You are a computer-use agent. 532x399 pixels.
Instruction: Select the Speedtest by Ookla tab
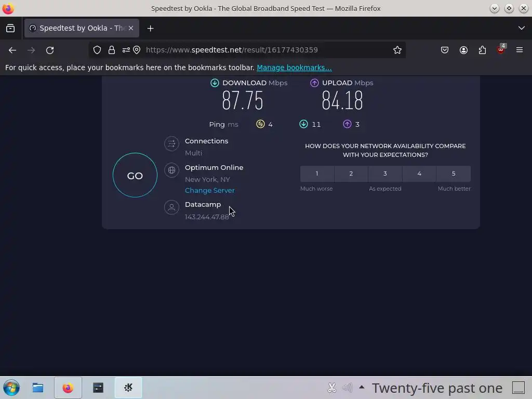point(82,28)
